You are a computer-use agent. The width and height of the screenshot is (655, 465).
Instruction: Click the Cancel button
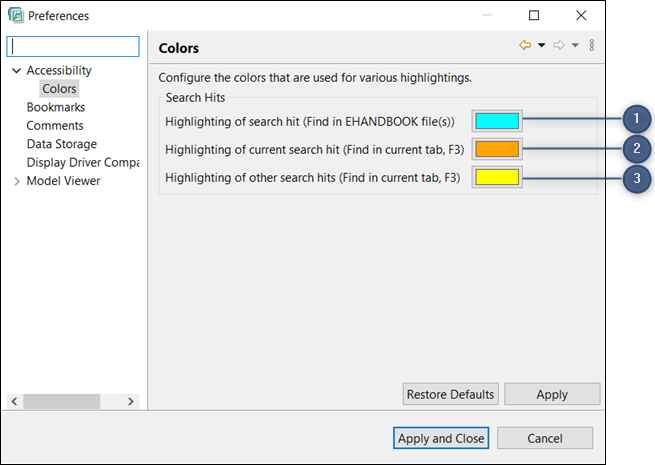coord(544,438)
